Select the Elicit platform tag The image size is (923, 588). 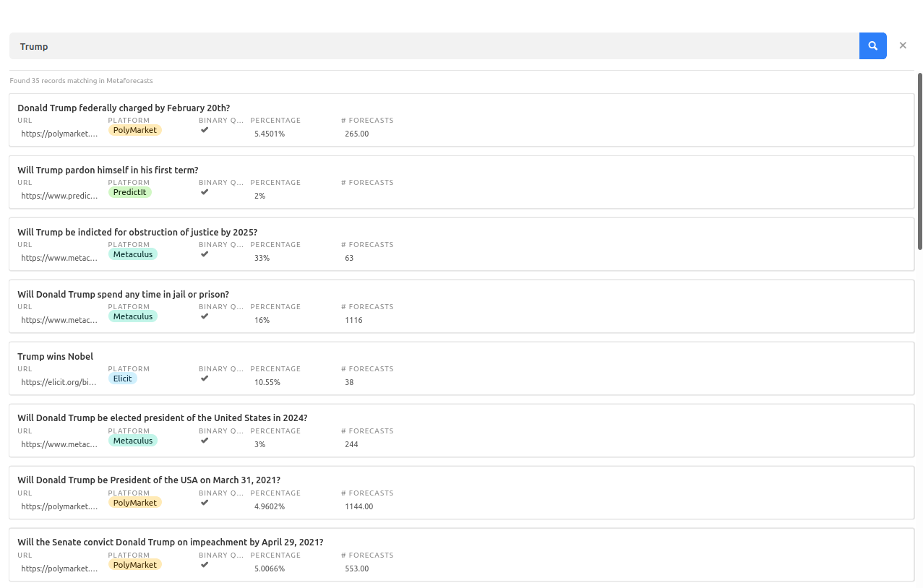click(x=123, y=379)
